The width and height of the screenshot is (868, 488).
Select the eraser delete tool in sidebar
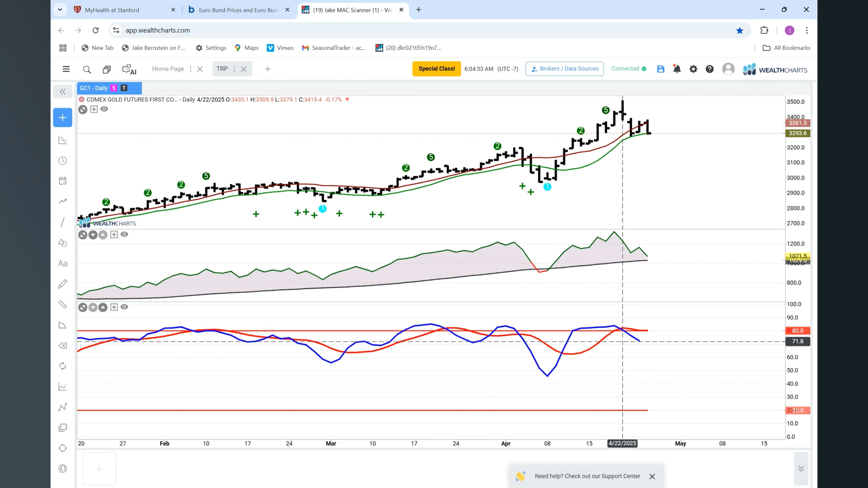pos(63,346)
